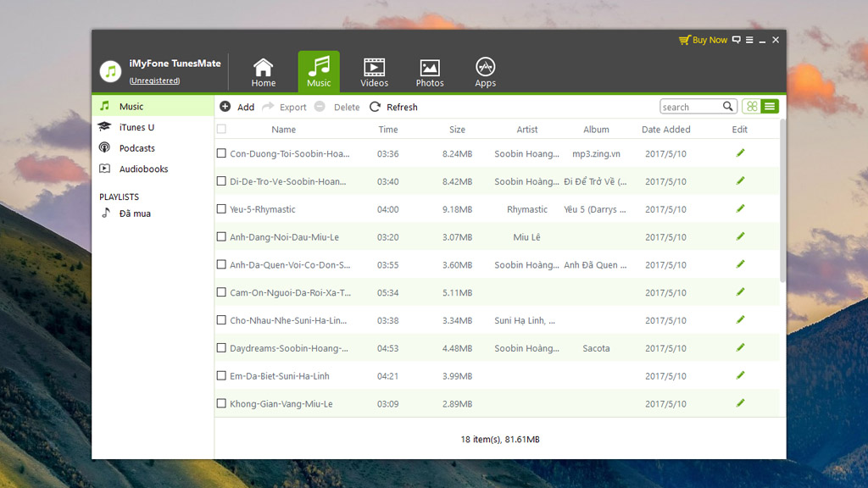Edit the Anh-Dang-Noi-Dau-Miu-Le track with its pencil icon
868x488 pixels.
pyautogui.click(x=740, y=236)
